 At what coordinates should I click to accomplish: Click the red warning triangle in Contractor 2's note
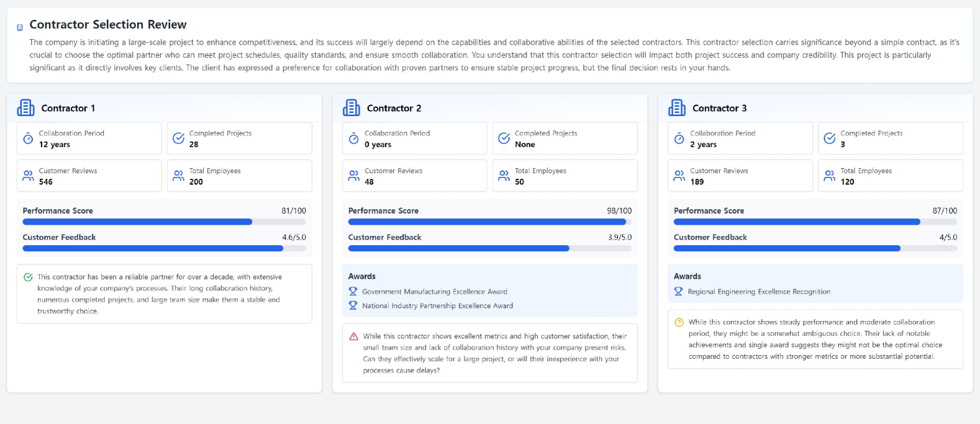coord(354,336)
